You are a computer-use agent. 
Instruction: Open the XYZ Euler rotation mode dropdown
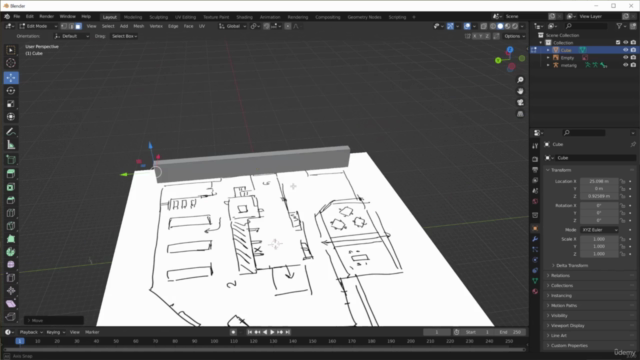(599, 230)
